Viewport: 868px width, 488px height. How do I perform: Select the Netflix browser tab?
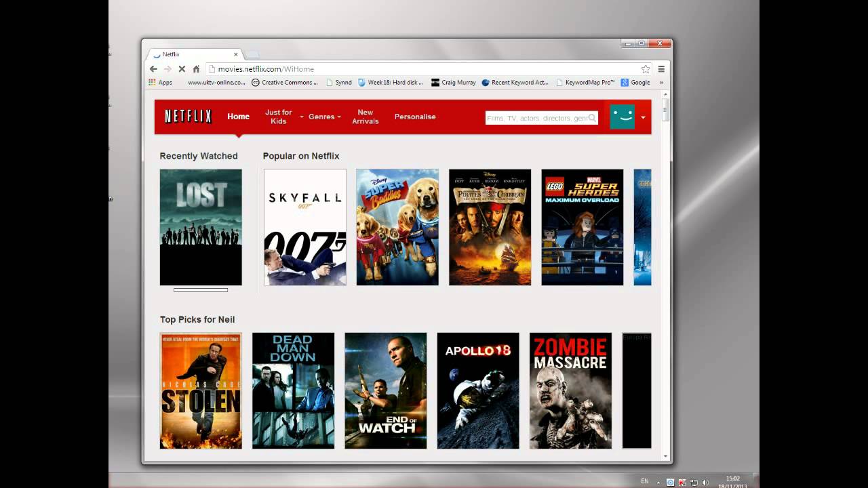click(195, 54)
